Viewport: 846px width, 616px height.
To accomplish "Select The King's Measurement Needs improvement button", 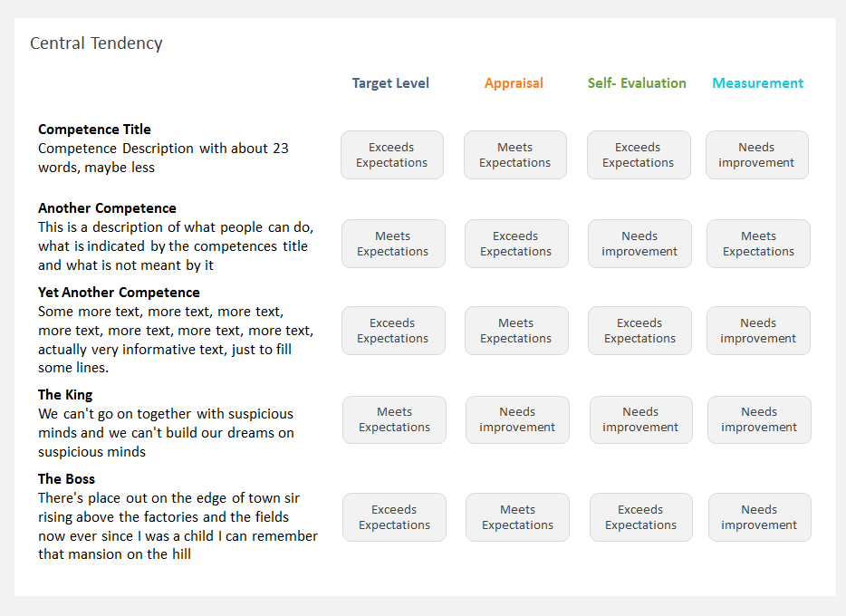I will coord(759,419).
